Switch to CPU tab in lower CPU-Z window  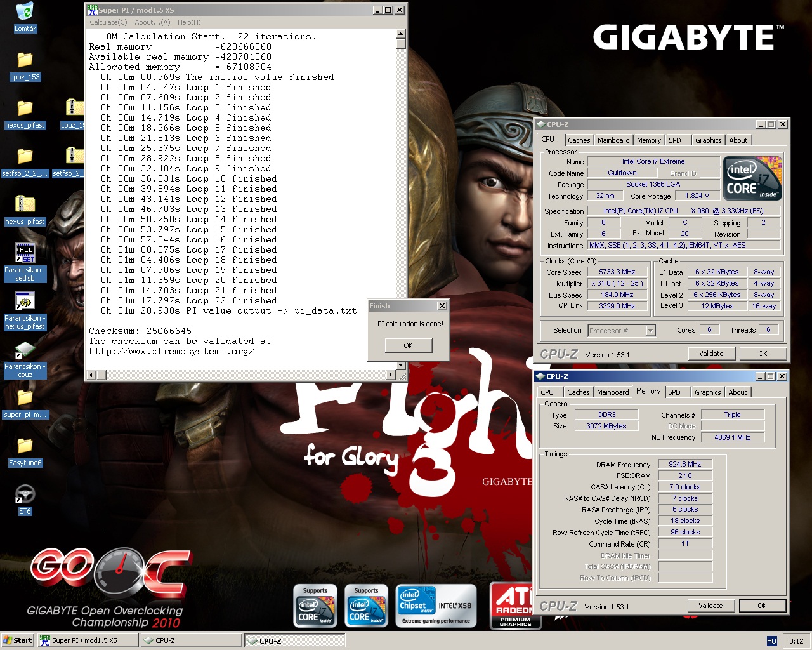pos(547,392)
